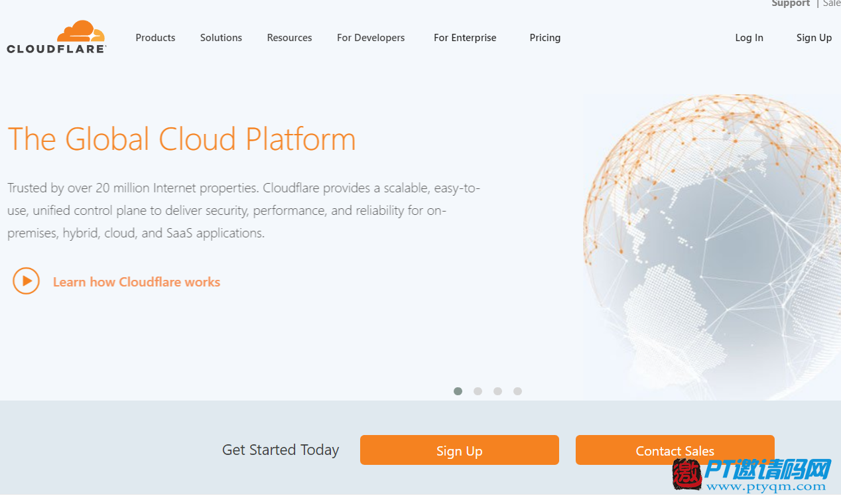841x504 pixels.
Task: Click Learn how Cloudflare works link
Action: tap(137, 282)
